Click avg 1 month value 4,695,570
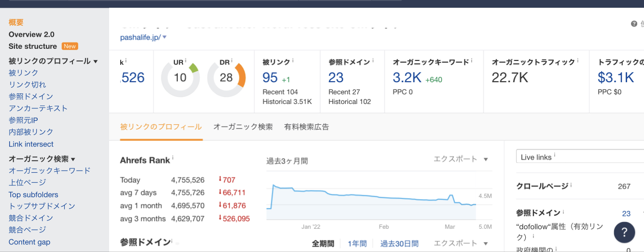 (x=188, y=206)
